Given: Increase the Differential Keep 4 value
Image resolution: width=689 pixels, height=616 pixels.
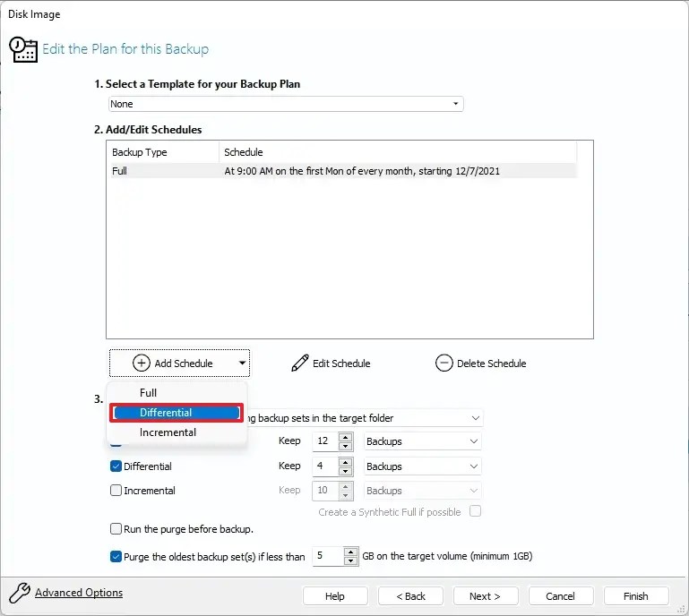Looking at the screenshot, I should pyautogui.click(x=346, y=462).
